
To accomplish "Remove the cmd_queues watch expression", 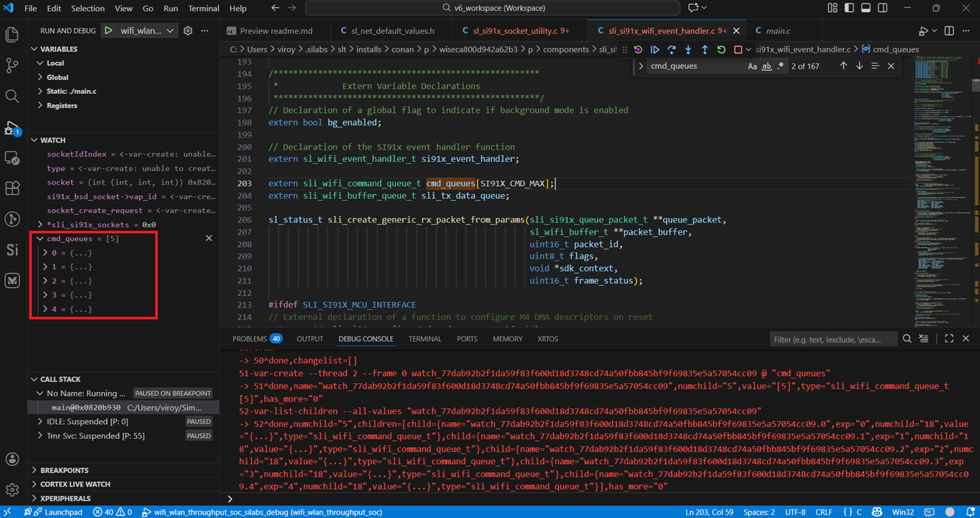I will point(209,238).
